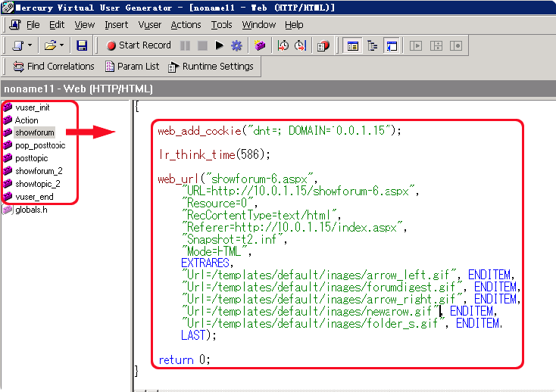Toggle the script view icon

(353, 45)
